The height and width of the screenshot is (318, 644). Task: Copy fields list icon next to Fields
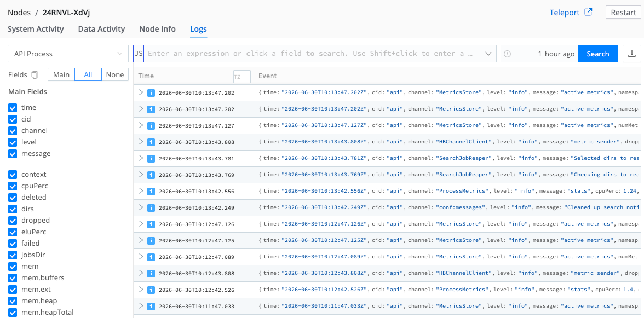(34, 75)
